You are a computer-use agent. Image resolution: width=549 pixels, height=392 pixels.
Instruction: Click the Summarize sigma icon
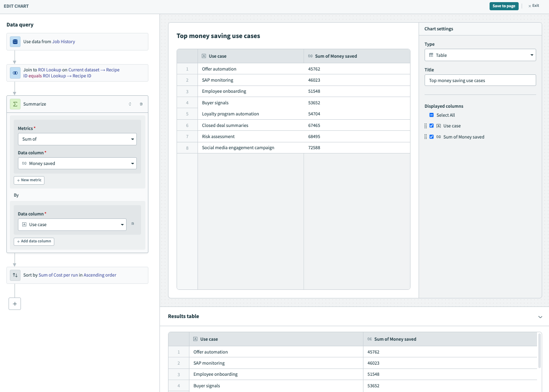[x=15, y=104]
